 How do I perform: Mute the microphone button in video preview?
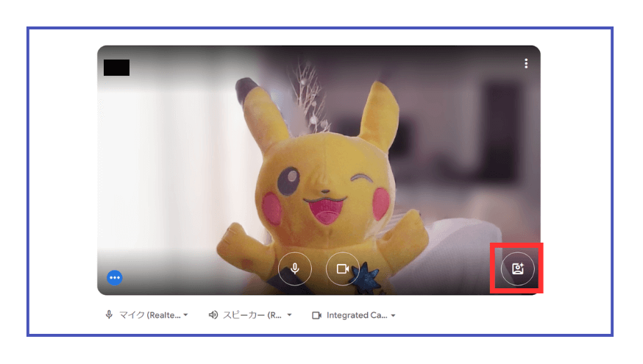tap(295, 269)
